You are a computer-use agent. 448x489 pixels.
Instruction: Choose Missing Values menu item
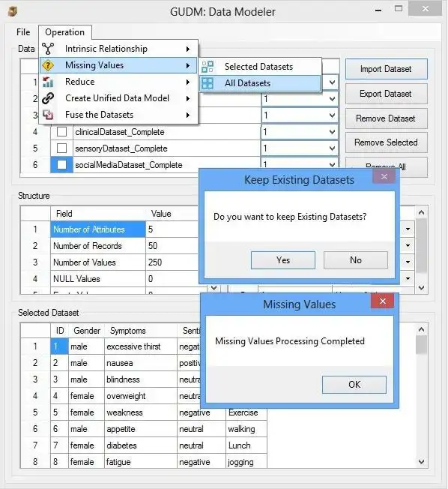tap(118, 65)
